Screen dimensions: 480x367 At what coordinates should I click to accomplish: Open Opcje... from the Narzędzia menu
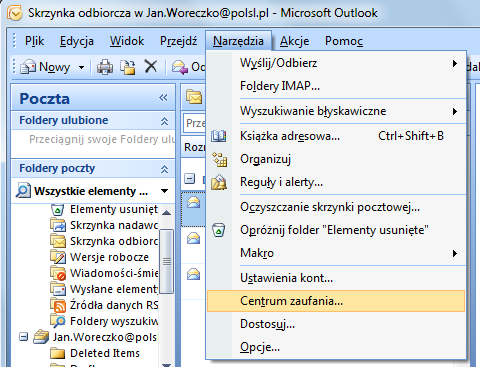(336, 347)
